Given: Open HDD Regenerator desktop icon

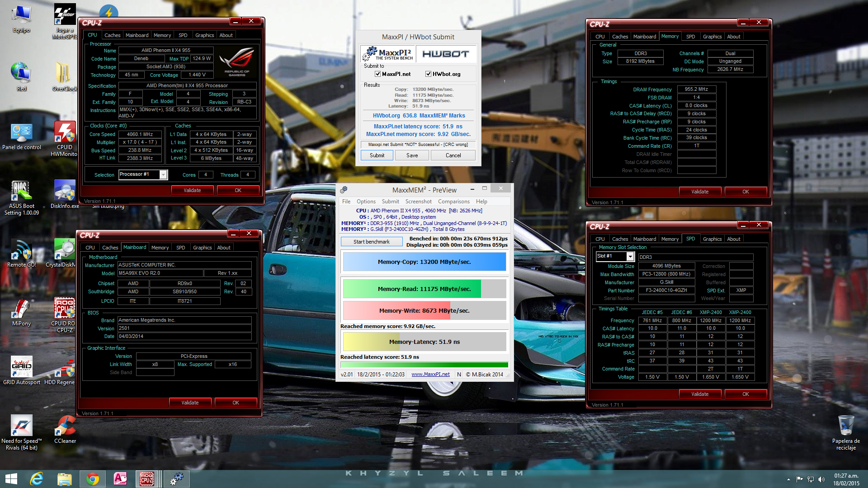Looking at the screenshot, I should click(x=65, y=371).
